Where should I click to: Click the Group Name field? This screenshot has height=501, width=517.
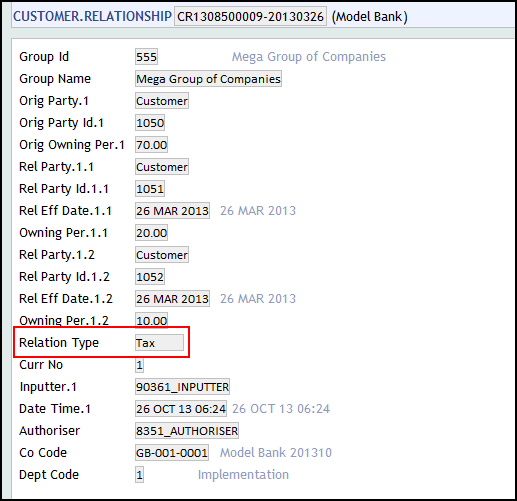coord(208,79)
